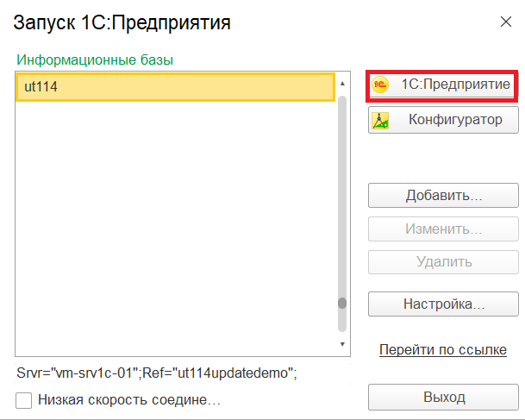Follow the Перейти по ссылке link

tap(443, 349)
